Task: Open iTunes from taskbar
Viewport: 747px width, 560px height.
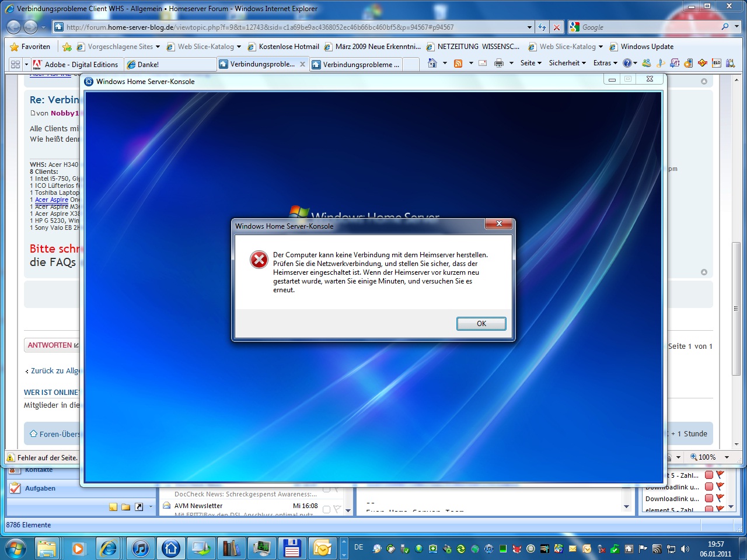Action: coord(140,548)
